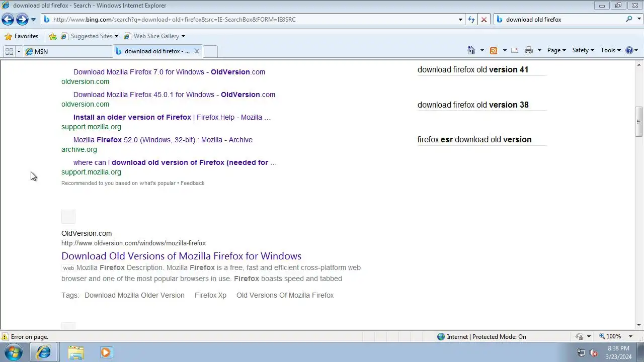Open the Page menu
Screen dimensions: 644x362
point(556,50)
